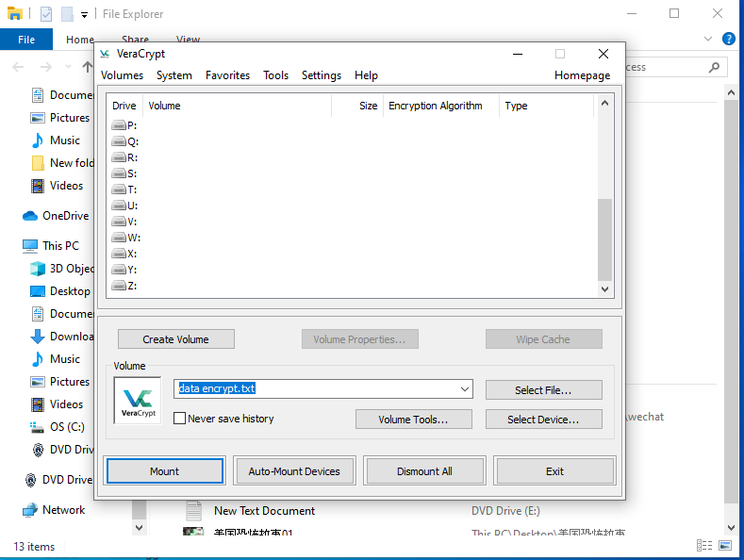Open Quick Access Toolbar customize dropdown
Viewport: 744px width, 560px height.
pyautogui.click(x=84, y=15)
